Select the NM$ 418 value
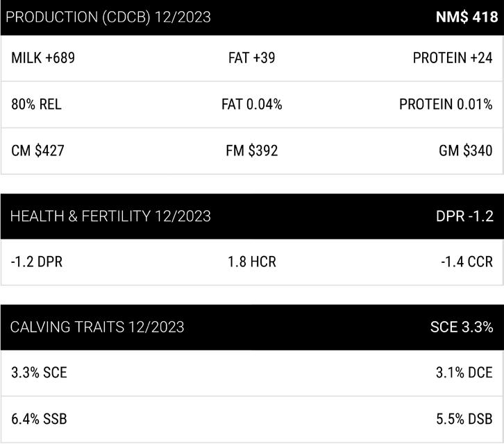 pyautogui.click(x=464, y=17)
